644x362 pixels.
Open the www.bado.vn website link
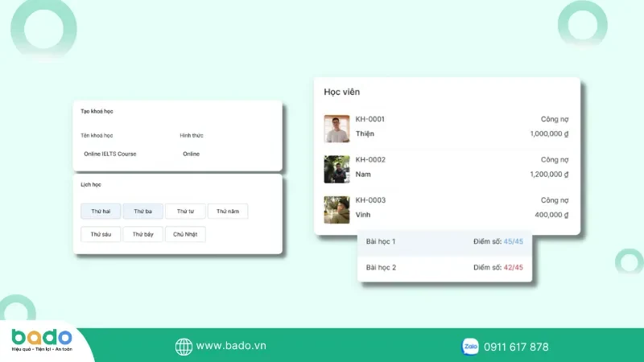pyautogui.click(x=231, y=346)
